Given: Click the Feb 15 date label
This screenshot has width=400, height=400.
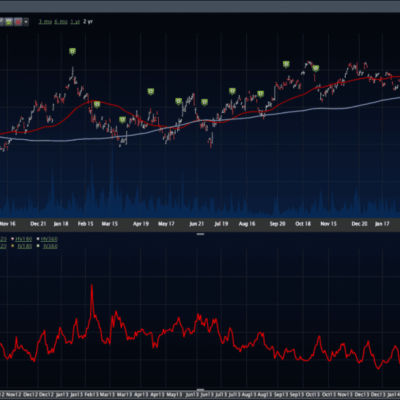Looking at the screenshot, I should [86, 224].
